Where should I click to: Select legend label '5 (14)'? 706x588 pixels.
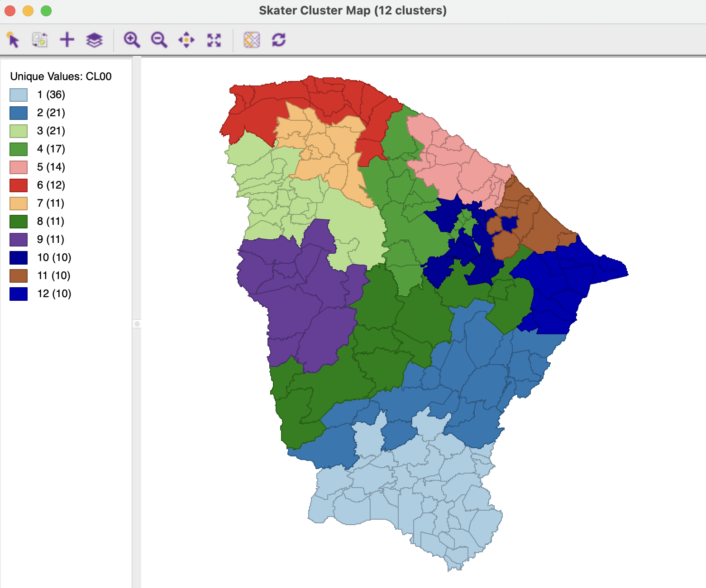point(51,167)
